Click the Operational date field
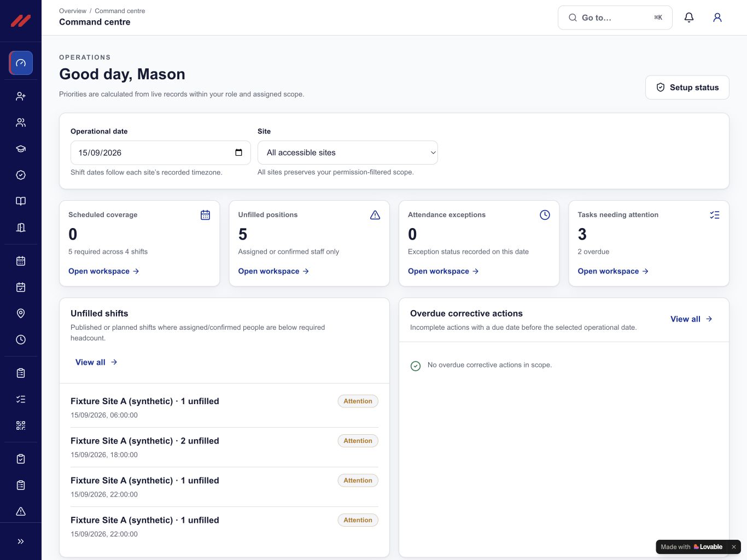 [161, 153]
